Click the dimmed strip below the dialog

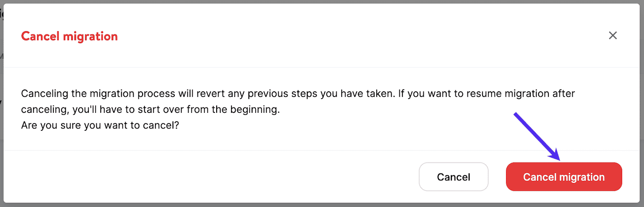(322, 205)
